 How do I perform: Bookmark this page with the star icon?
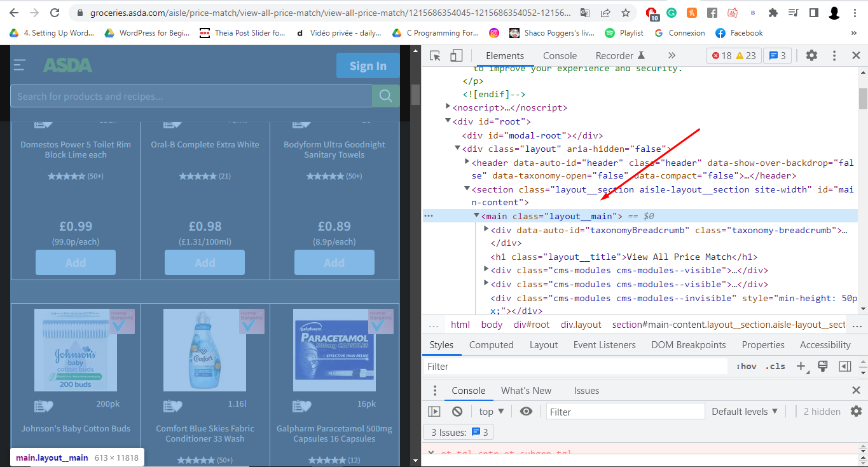pos(626,13)
